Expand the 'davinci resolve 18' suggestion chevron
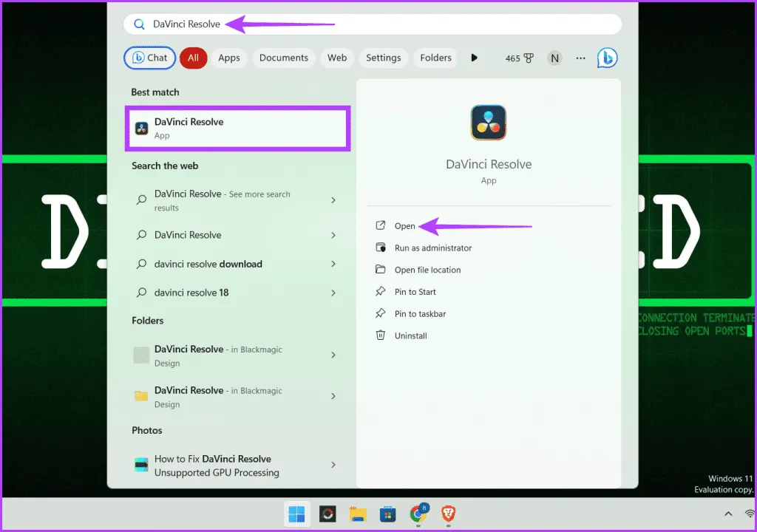The width and height of the screenshot is (757, 532). coord(333,293)
